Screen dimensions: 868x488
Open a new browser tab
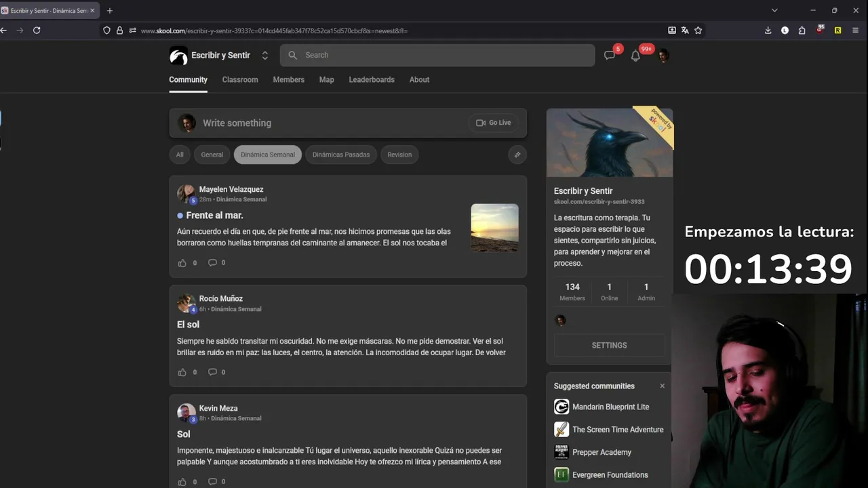click(x=110, y=11)
